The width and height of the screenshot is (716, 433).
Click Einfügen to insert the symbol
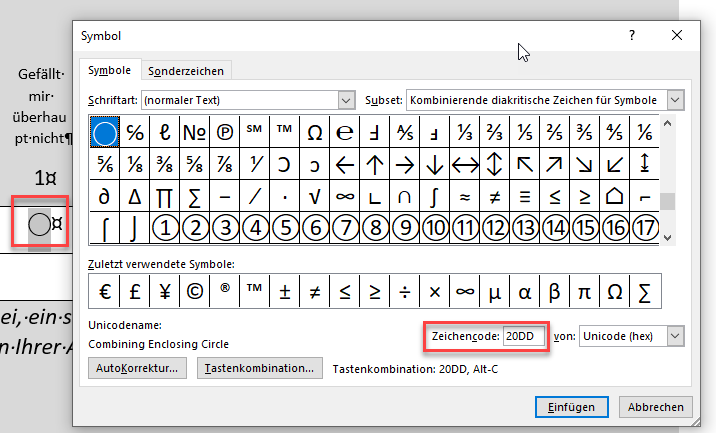click(572, 407)
